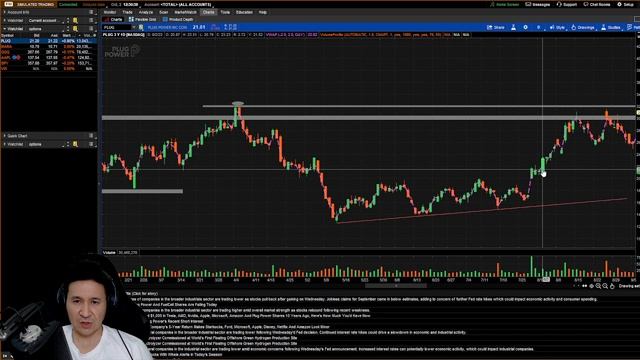Click the VolumeProfile study label
Viewport: 640px width, 360px height.
pos(385,35)
